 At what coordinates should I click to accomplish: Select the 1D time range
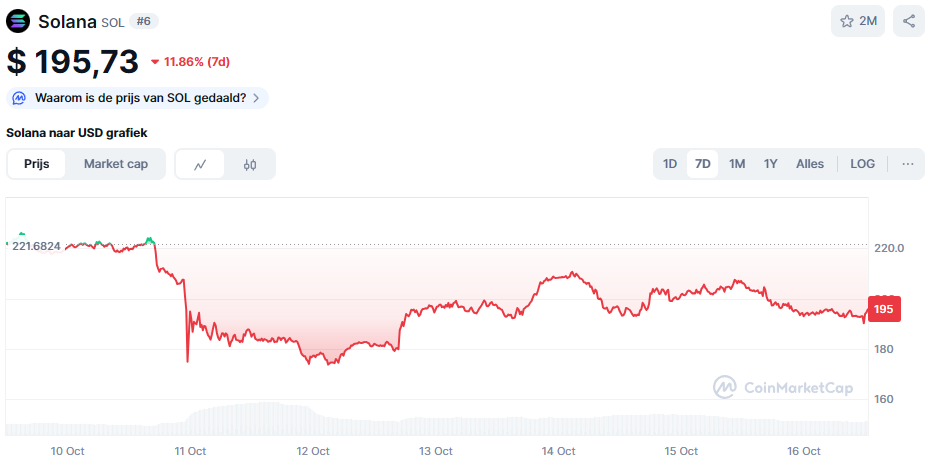[670, 164]
